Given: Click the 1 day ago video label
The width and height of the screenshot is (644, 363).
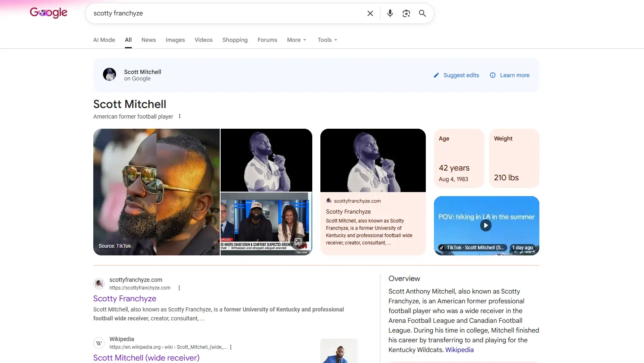Looking at the screenshot, I should pyautogui.click(x=522, y=248).
